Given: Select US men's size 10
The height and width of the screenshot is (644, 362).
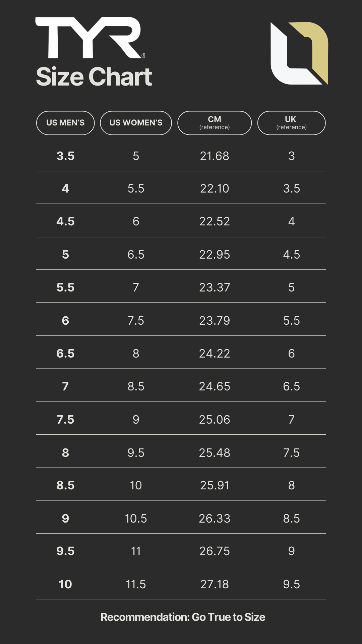Looking at the screenshot, I should click(65, 584).
